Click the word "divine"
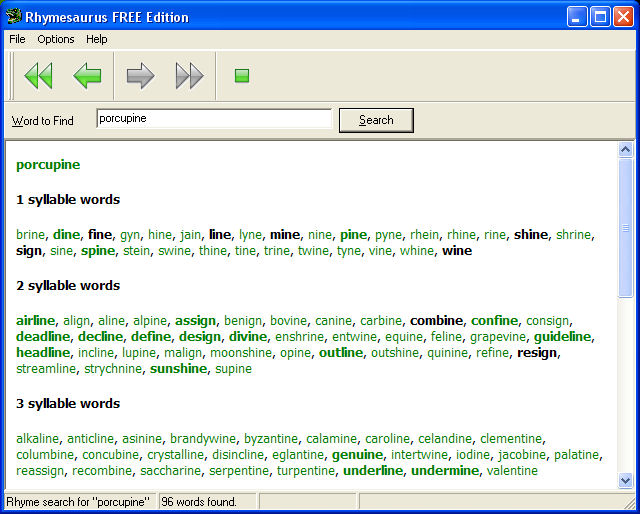Screen dimensions: 640x514 248,337
